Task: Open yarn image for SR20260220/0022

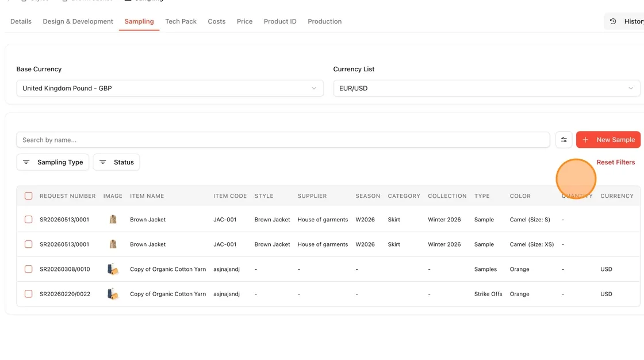Action: pos(113,294)
